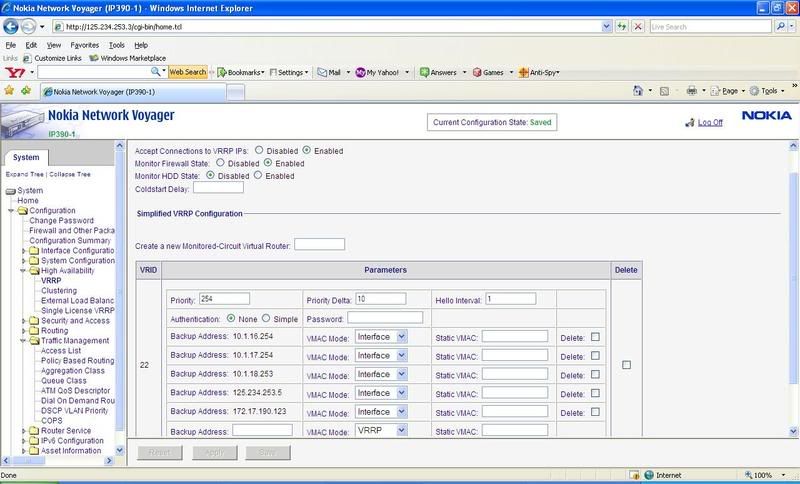Image resolution: width=800 pixels, height=484 pixels.
Task: Set Accept Connections to VRRP IPs Disabled
Action: [x=259, y=150]
